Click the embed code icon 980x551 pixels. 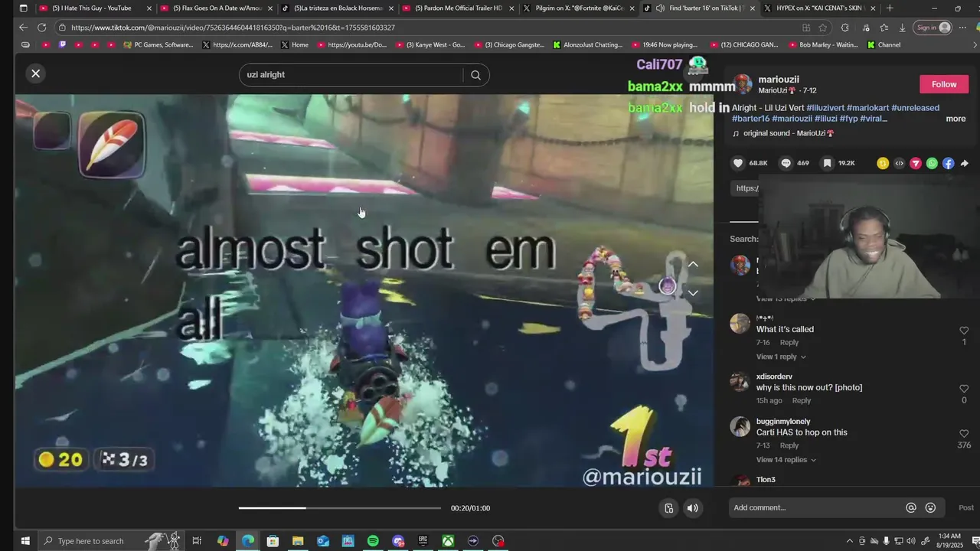[899, 163]
